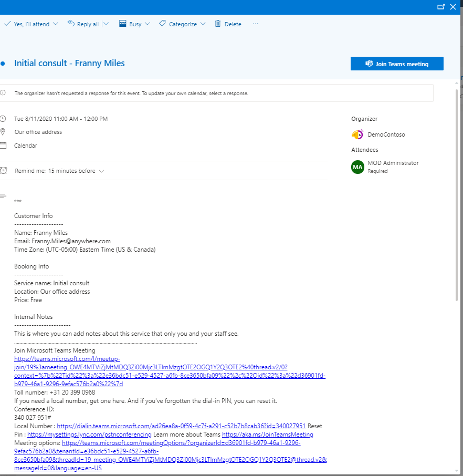Click the Delete trash can icon
The width and height of the screenshot is (463, 476).
[218, 23]
